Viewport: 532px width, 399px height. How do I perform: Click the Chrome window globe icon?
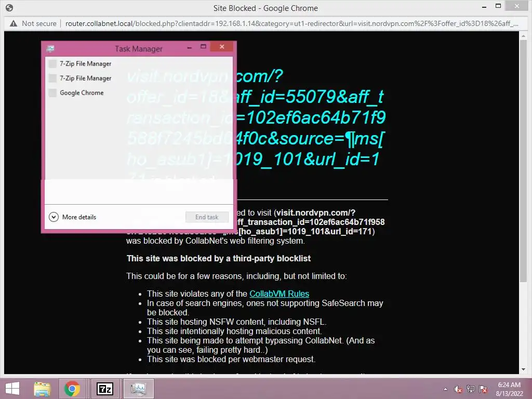point(9,8)
